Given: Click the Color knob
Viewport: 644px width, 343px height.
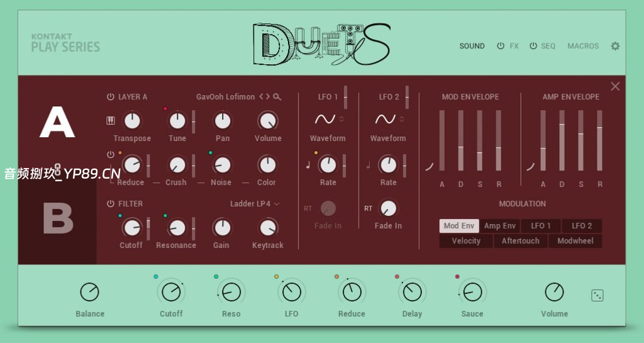Looking at the screenshot, I should click(268, 165).
